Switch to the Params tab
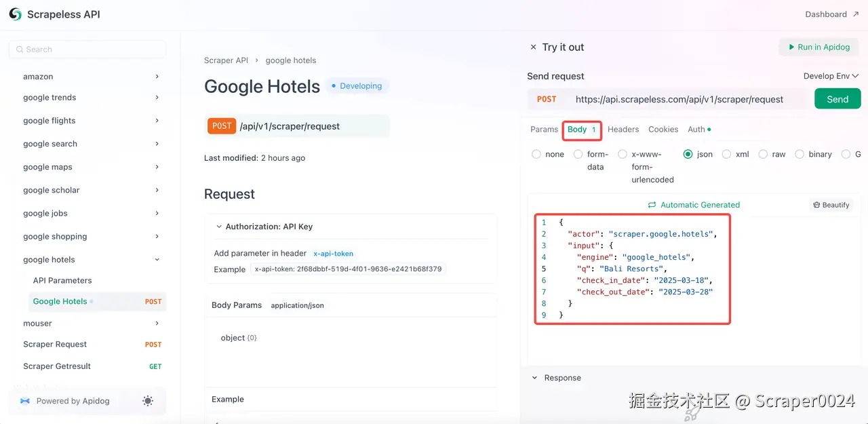This screenshot has width=868, height=424. point(544,129)
